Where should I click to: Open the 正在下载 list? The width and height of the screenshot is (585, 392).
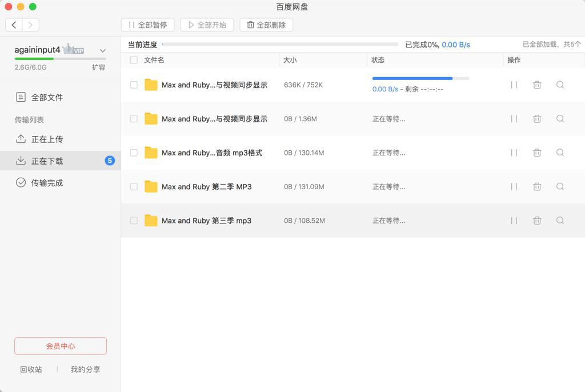60,161
